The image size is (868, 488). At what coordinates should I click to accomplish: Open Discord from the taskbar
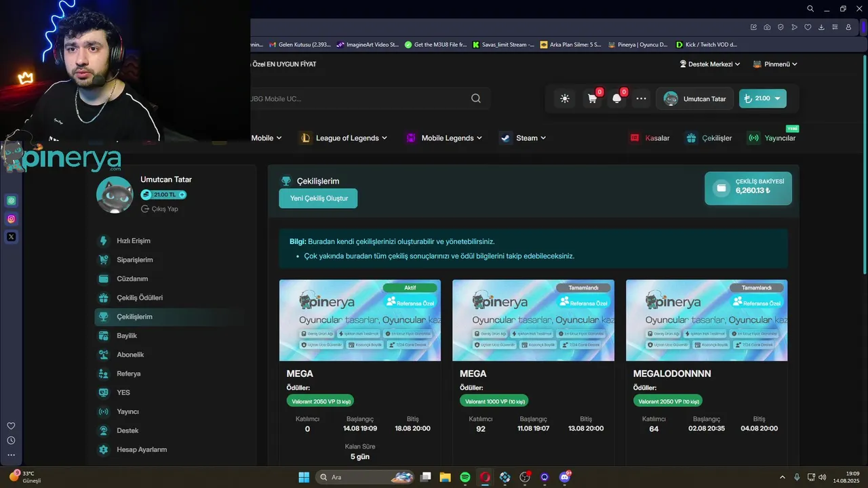click(565, 477)
